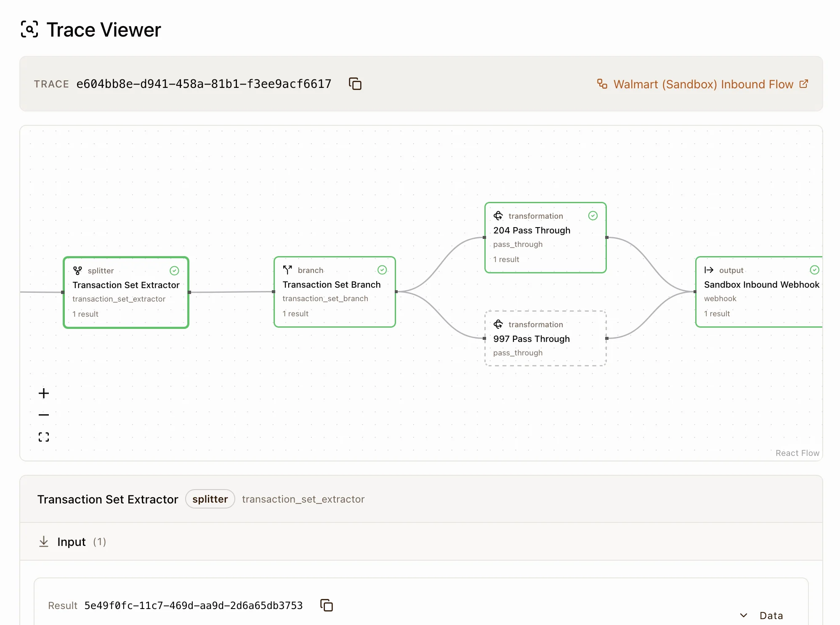Screen dimensions: 840x625
Task: Click transformation icon on 204 Pass Through
Action: click(498, 216)
